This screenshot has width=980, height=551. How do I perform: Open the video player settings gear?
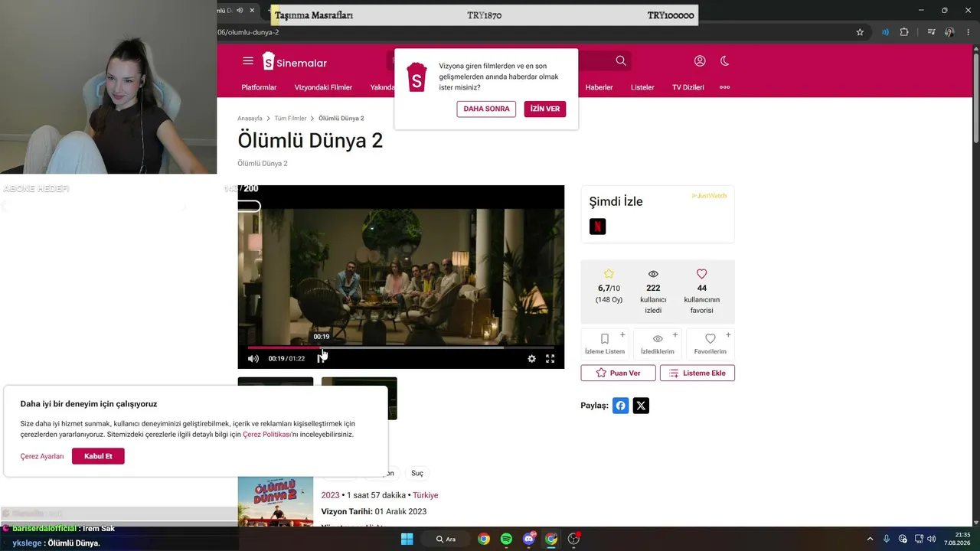coord(531,358)
